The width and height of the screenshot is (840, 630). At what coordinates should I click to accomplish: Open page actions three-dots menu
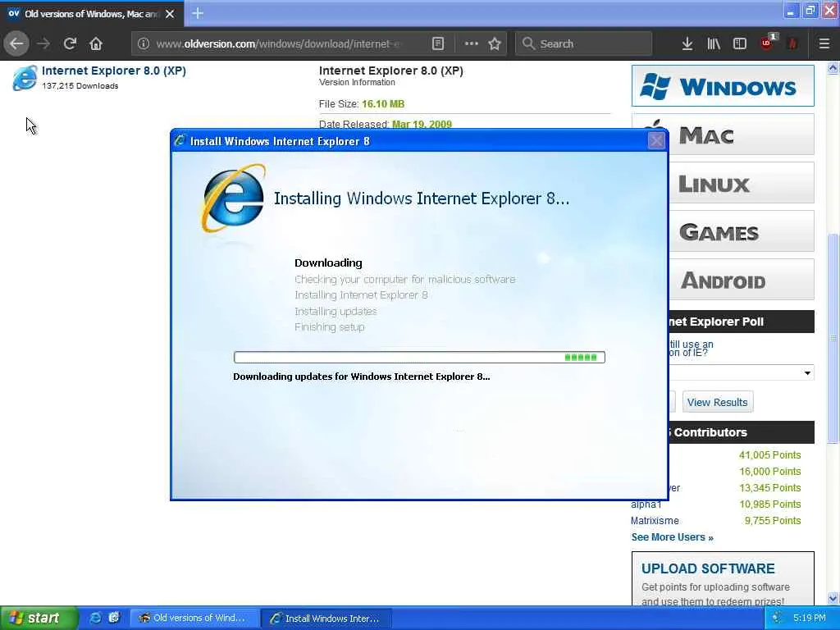click(471, 44)
